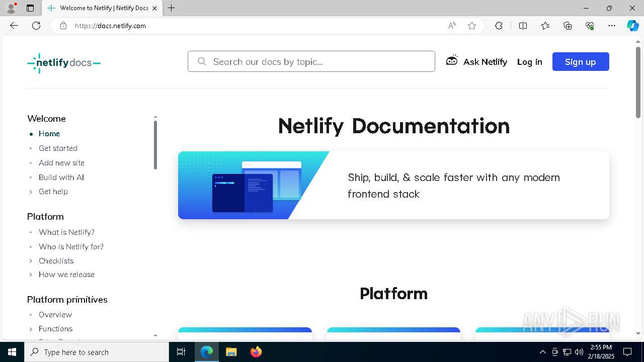Open Home in the sidebar

tap(49, 134)
